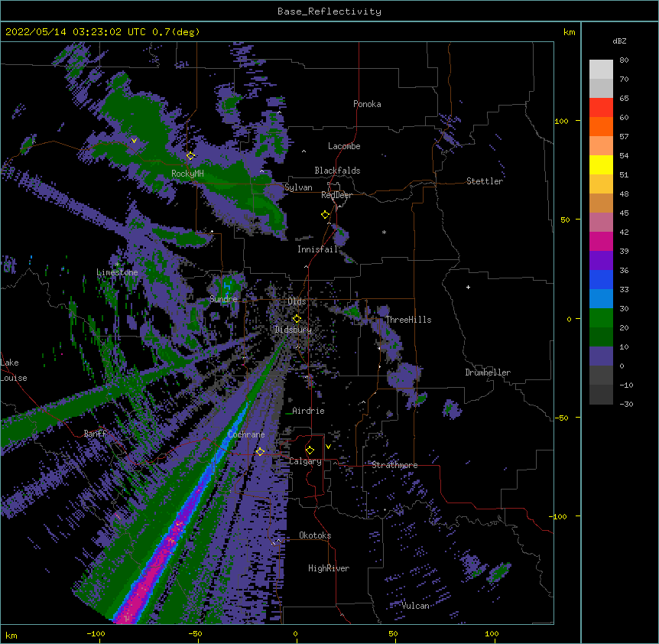The width and height of the screenshot is (659, 644).
Task: Click the Limestone label
Action: click(x=117, y=272)
